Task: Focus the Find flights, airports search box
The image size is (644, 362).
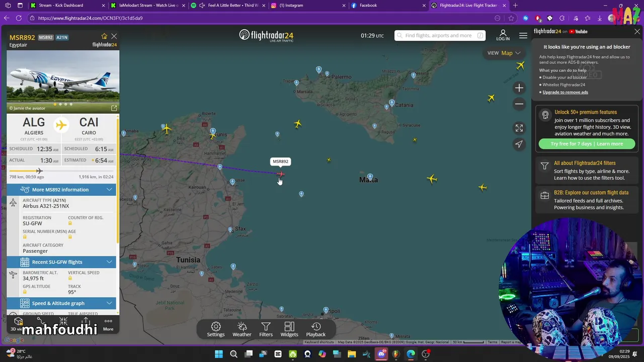Action: click(440, 36)
